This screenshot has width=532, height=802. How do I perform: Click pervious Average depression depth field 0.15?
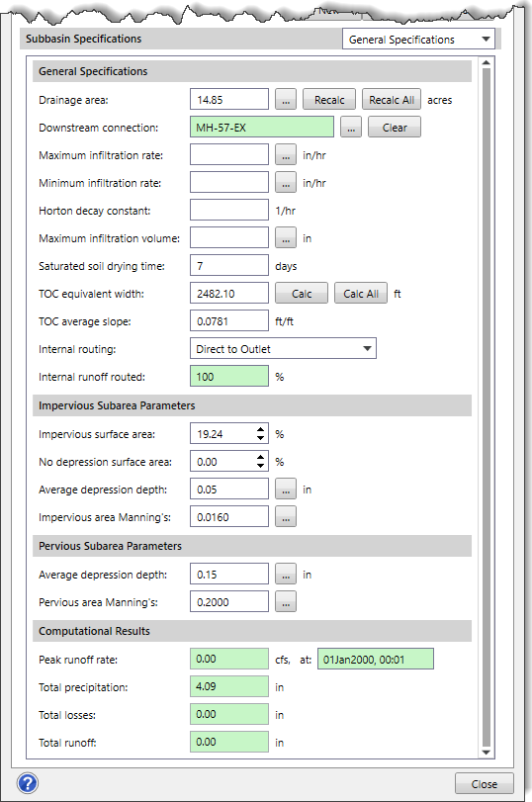pos(229,574)
